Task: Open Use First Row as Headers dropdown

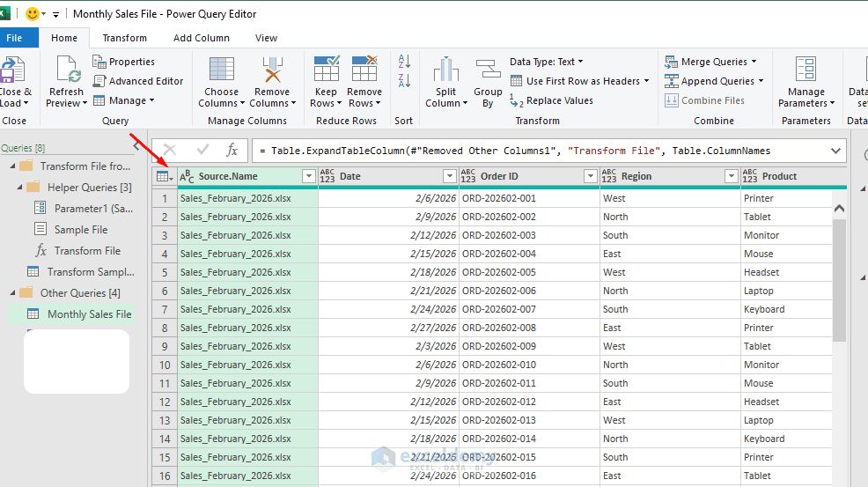Action: pos(646,81)
